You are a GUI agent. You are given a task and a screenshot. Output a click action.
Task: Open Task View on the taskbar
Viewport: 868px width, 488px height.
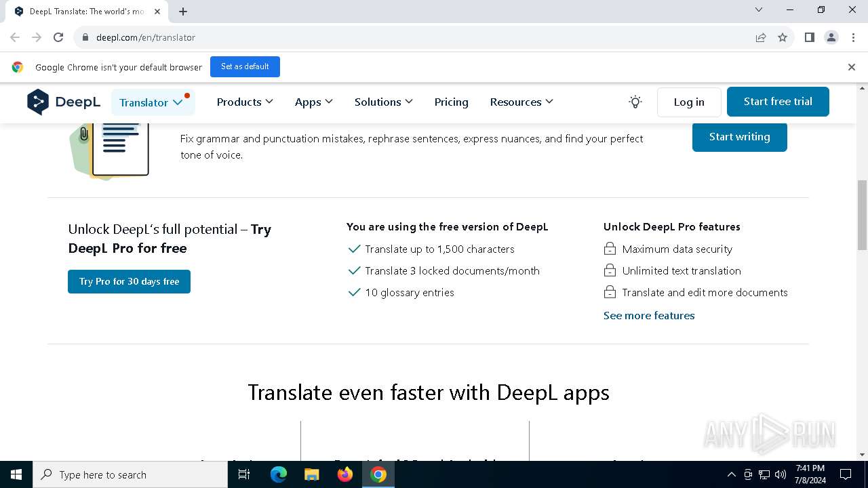[x=244, y=474]
